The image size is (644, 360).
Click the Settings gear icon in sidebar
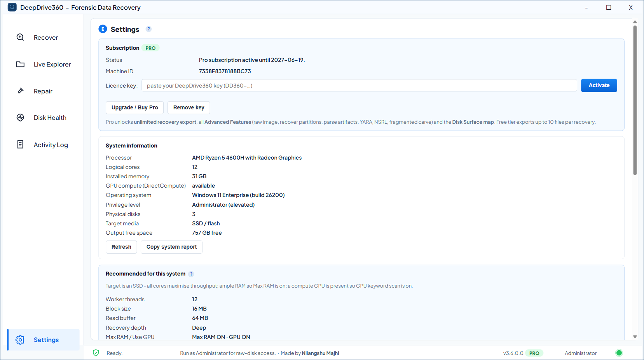pos(20,340)
